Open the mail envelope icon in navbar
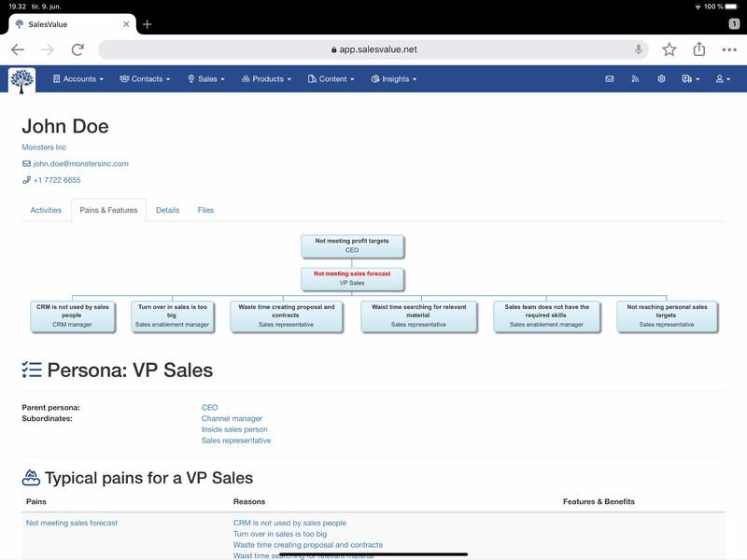 tap(610, 79)
